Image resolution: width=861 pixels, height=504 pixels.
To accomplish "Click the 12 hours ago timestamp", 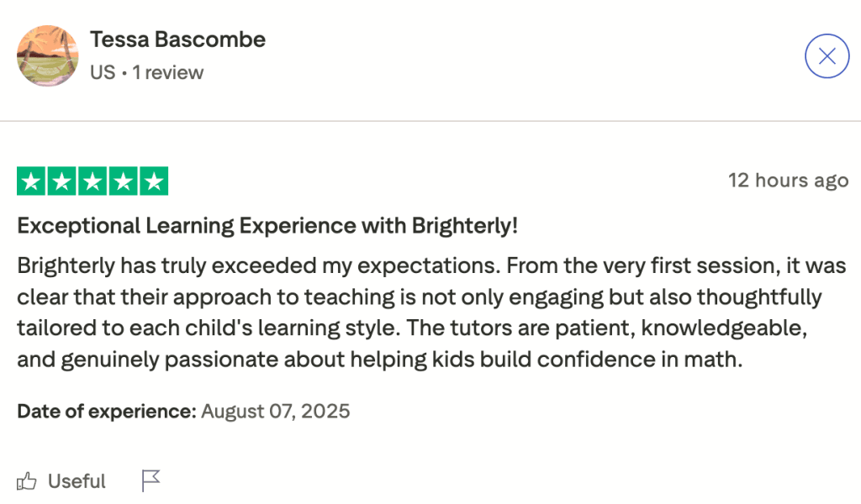I will [x=789, y=180].
